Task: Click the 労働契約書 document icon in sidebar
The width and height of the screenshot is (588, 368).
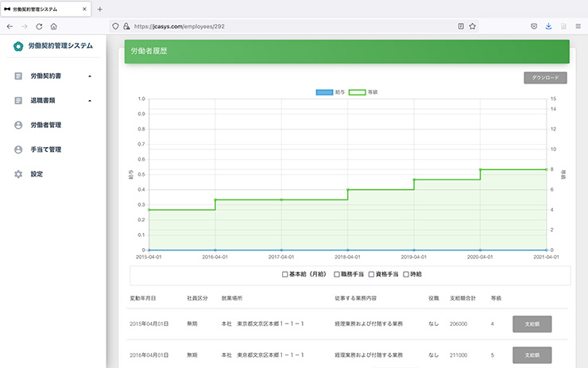Action: point(18,76)
